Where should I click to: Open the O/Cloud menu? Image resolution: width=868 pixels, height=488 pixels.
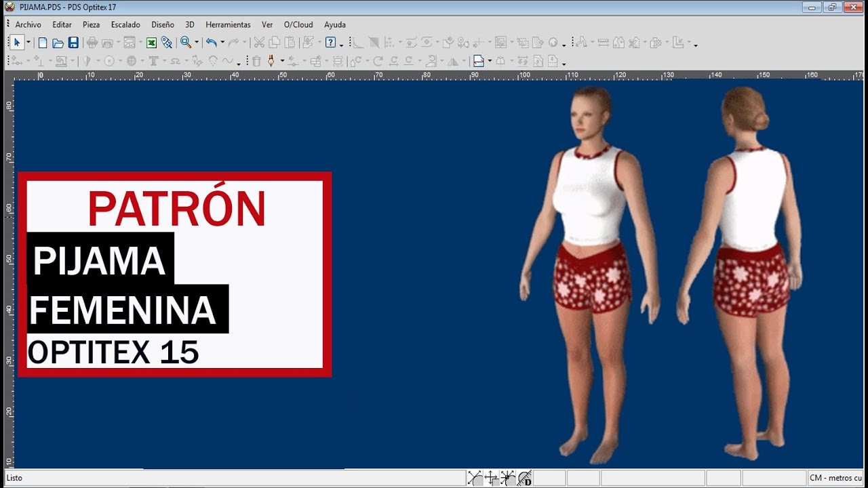(x=298, y=24)
